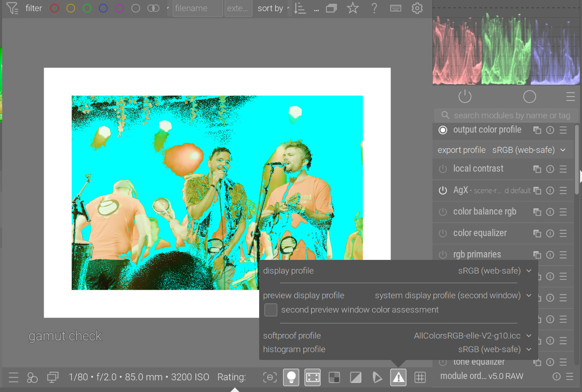Open the keyboard shortcuts icon
This screenshot has width=582, height=392.
(x=396, y=8)
